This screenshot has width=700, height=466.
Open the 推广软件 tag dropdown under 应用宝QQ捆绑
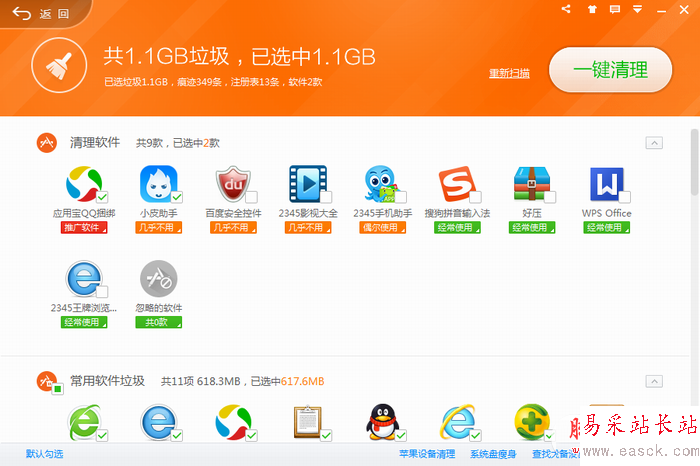[84, 228]
